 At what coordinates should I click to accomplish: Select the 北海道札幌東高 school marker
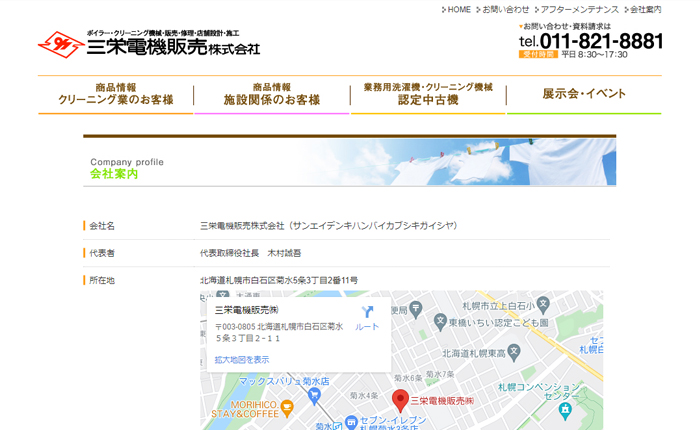point(514,353)
